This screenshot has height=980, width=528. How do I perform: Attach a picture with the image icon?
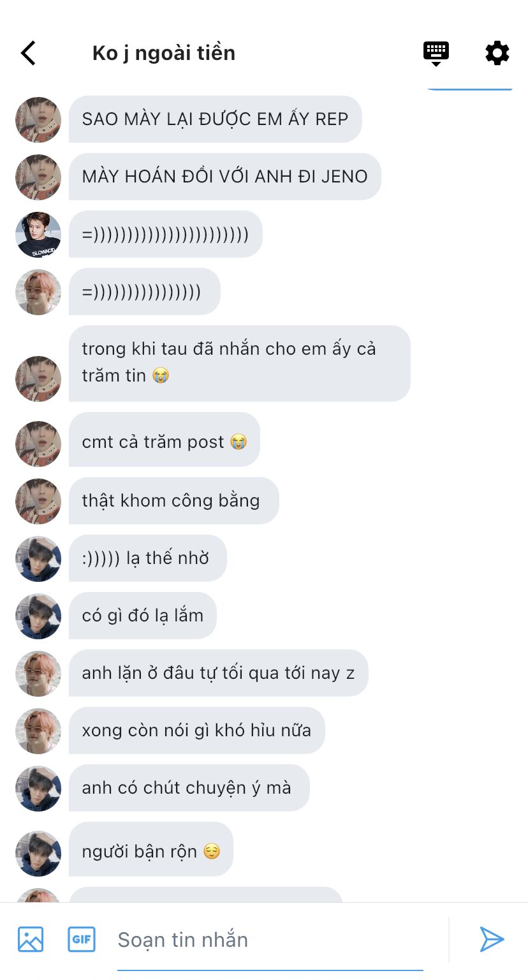[31, 939]
